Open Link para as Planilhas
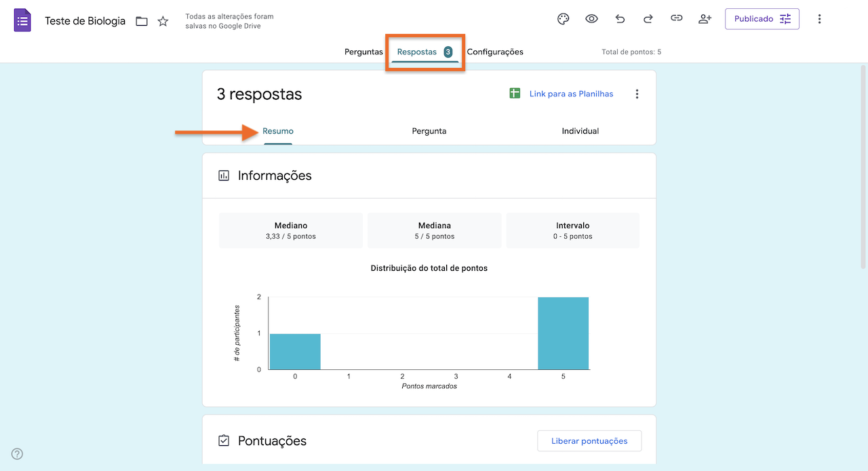This screenshot has width=868, height=471. (570, 94)
